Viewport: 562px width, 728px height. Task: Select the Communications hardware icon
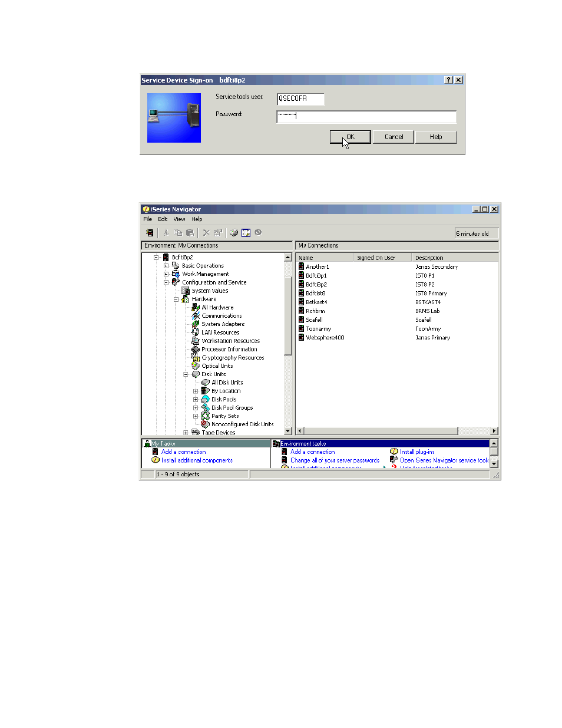pyautogui.click(x=196, y=316)
